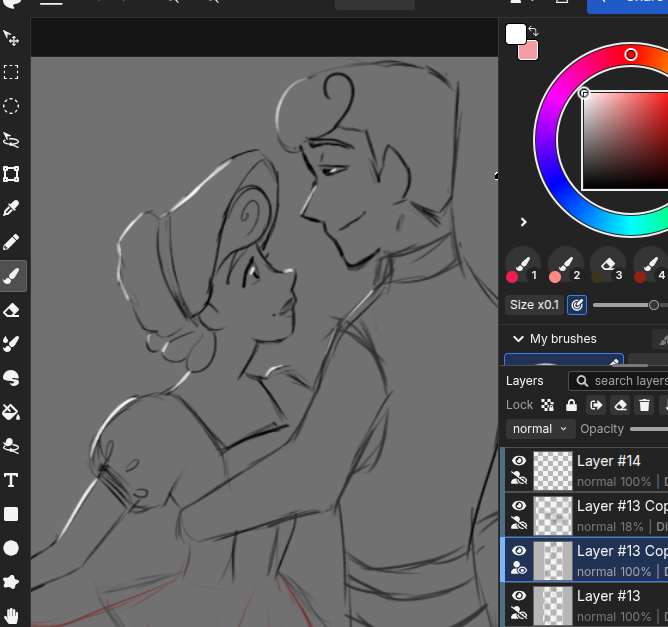The image size is (668, 627).
Task: Select the Eraser tool in the left toolbar
Action: pyautogui.click(x=11, y=310)
